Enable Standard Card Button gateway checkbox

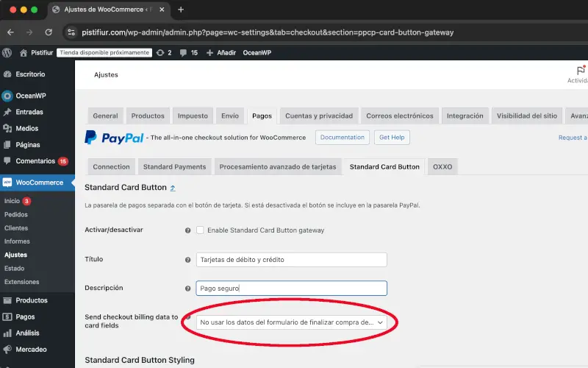(x=200, y=230)
